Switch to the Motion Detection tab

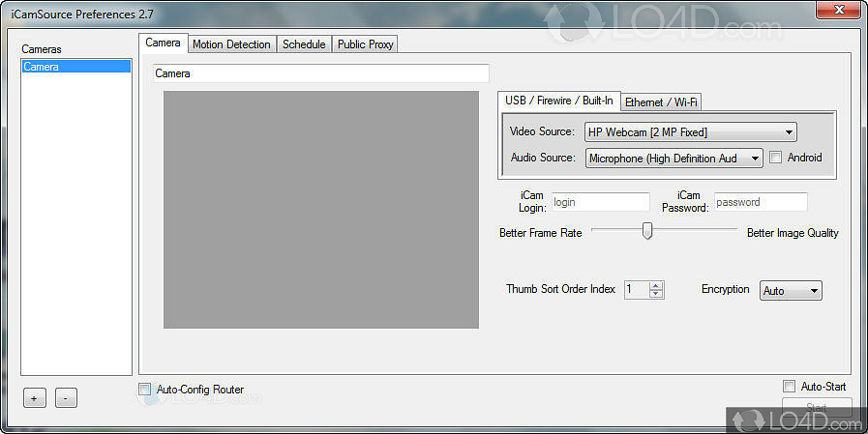click(231, 44)
